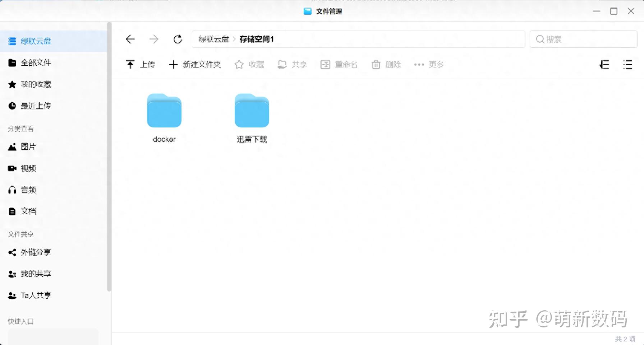The image size is (644, 345).
Task: Click the 共享 share icon
Action: (282, 65)
